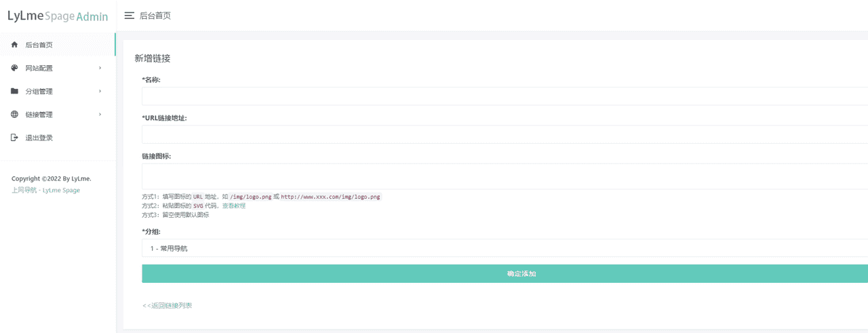868x333 pixels.
Task: Focus the URL链接地址 input field
Action: (x=505, y=134)
